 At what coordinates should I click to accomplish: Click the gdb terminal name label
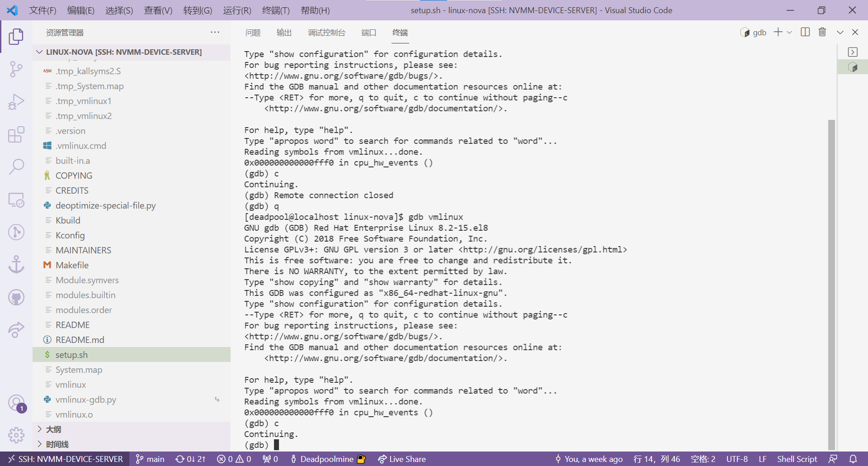coord(759,33)
